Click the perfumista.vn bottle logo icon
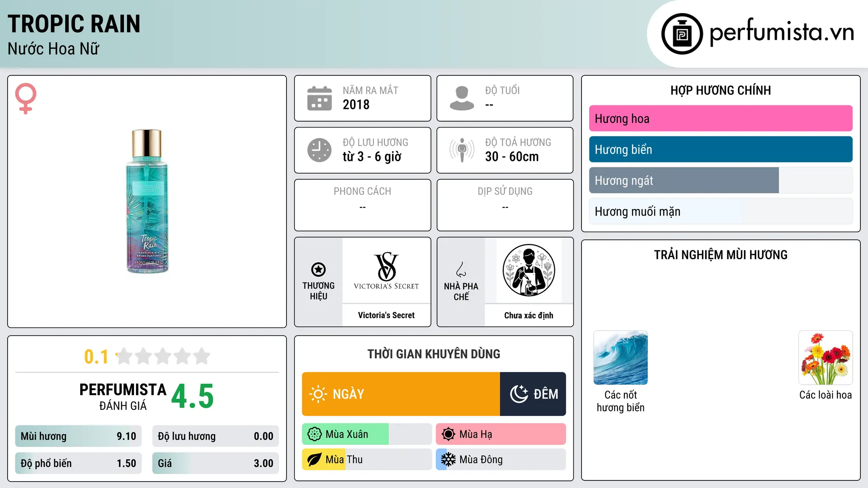Image resolution: width=868 pixels, height=488 pixels. [682, 34]
